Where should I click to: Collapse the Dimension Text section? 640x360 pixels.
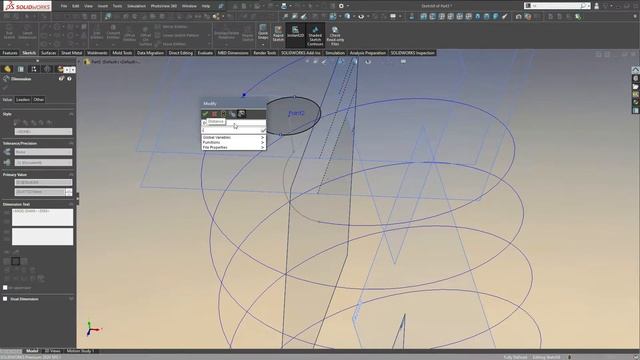tap(71, 204)
